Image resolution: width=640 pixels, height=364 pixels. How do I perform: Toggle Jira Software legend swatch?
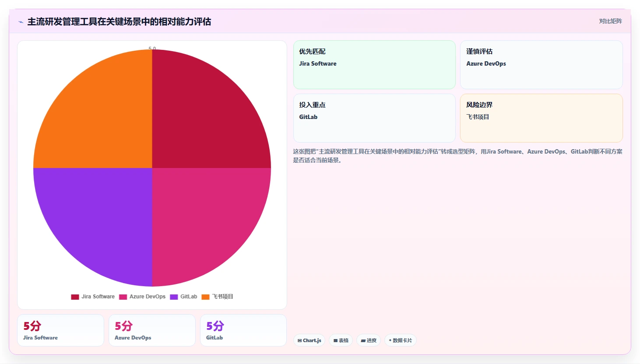click(75, 297)
